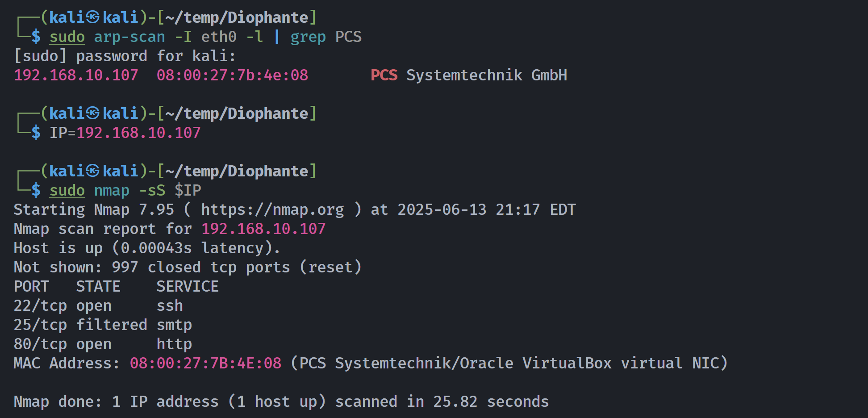Click the IP in Nmap scan report line
This screenshot has width=868, height=418.
click(263, 229)
